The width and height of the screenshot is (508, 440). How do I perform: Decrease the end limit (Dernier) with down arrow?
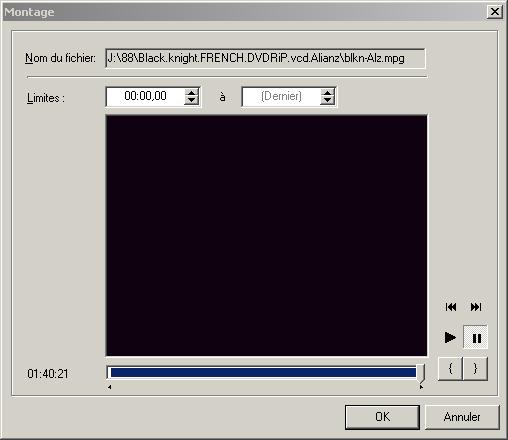(x=327, y=100)
